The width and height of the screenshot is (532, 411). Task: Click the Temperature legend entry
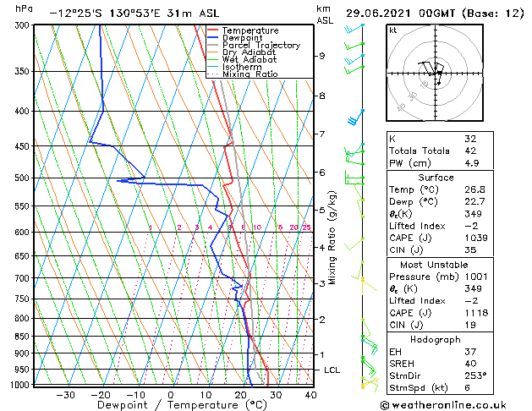coord(250,30)
